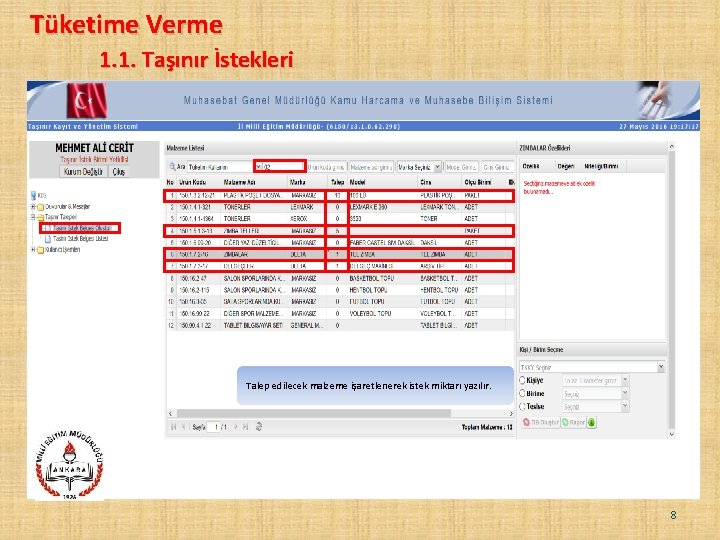Image resolution: width=720 pixels, height=540 pixels.
Task: Go to next page icon
Action: click(x=236, y=427)
